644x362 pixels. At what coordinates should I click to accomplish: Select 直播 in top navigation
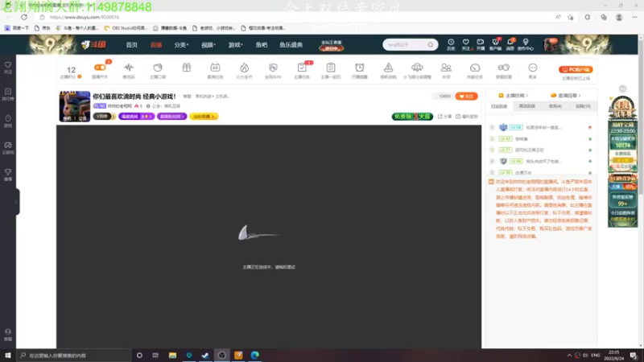click(x=156, y=45)
